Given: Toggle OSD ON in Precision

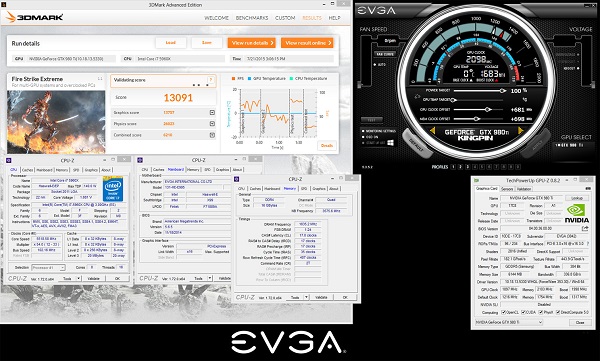Looking at the screenshot, I should click(370, 137).
